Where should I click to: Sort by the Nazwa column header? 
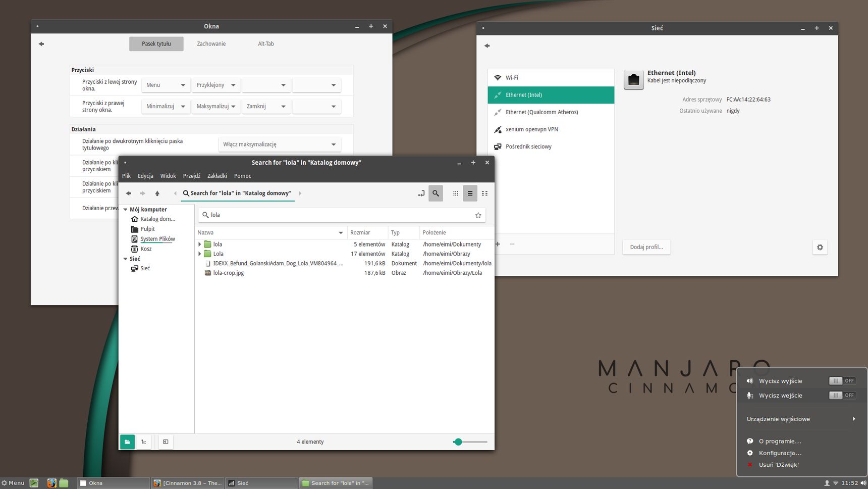[270, 233]
